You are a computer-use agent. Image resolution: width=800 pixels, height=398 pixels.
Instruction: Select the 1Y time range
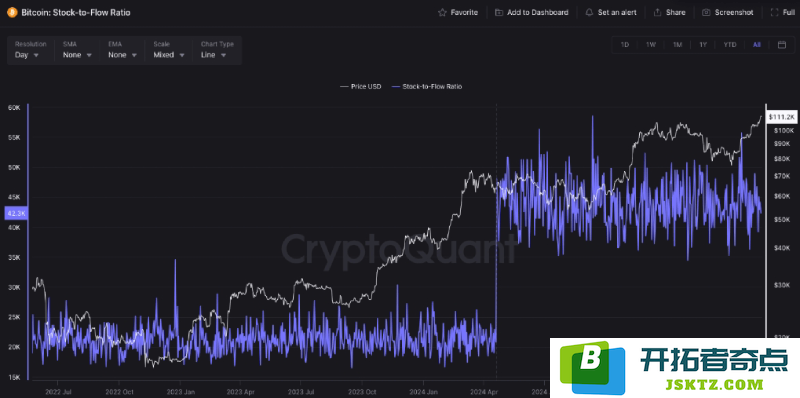tap(703, 45)
